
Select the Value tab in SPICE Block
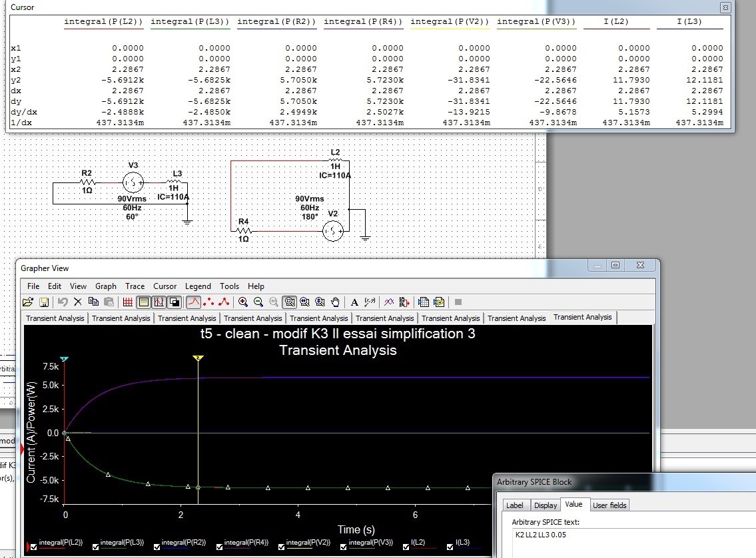(x=573, y=504)
